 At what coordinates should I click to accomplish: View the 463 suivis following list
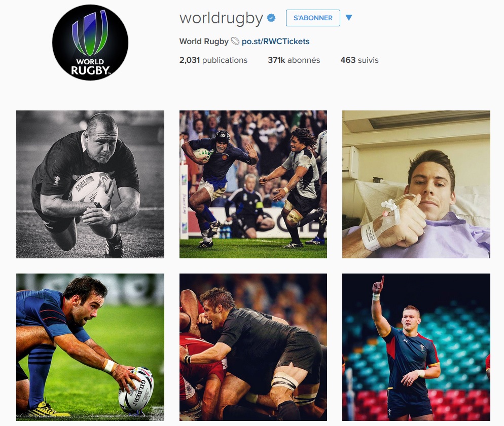[x=359, y=60]
